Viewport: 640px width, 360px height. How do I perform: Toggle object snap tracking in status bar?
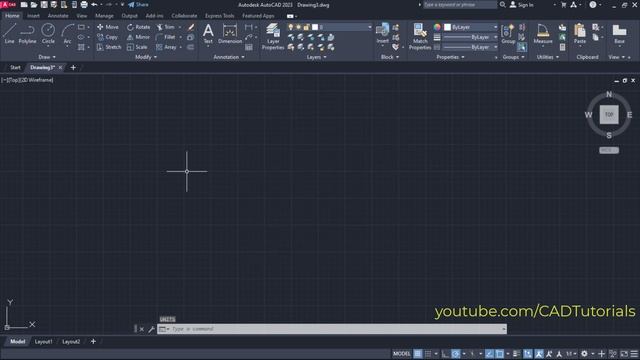coord(489,354)
